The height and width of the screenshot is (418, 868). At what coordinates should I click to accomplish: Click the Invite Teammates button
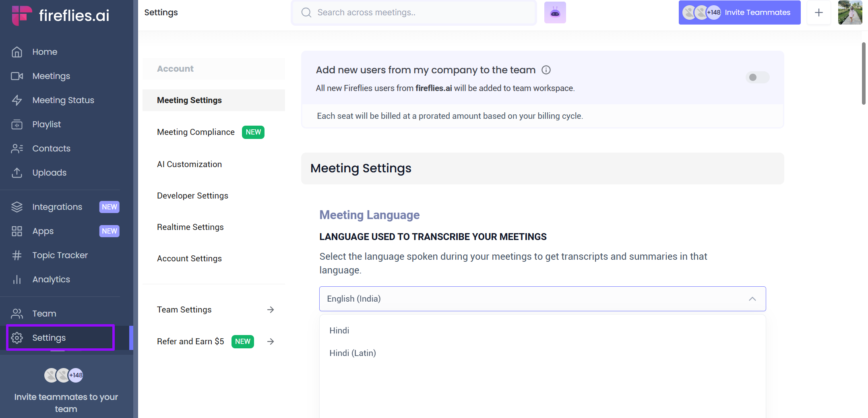tap(757, 12)
